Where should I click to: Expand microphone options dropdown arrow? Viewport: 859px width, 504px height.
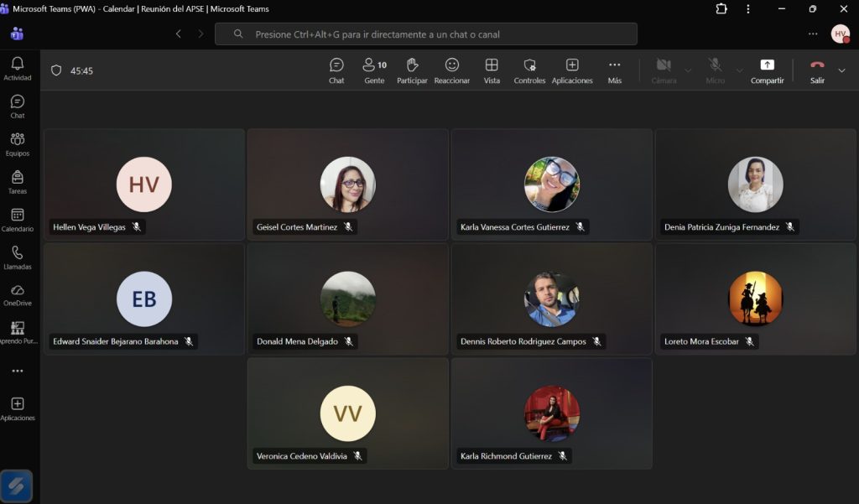(x=740, y=70)
